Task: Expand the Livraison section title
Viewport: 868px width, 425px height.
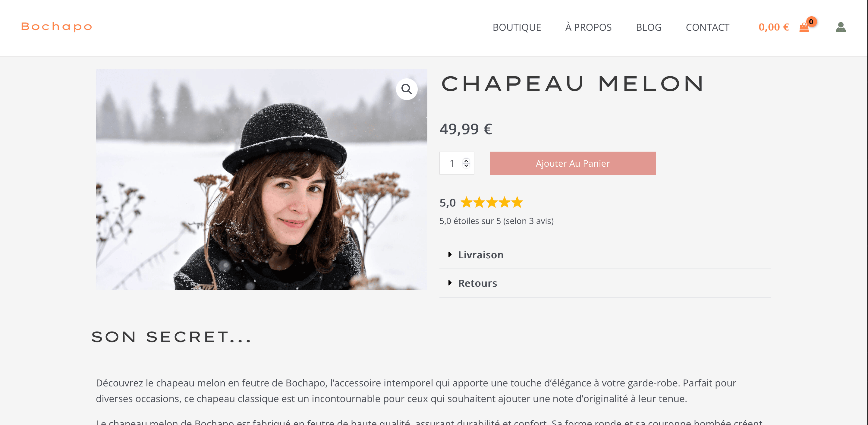Action: (480, 255)
